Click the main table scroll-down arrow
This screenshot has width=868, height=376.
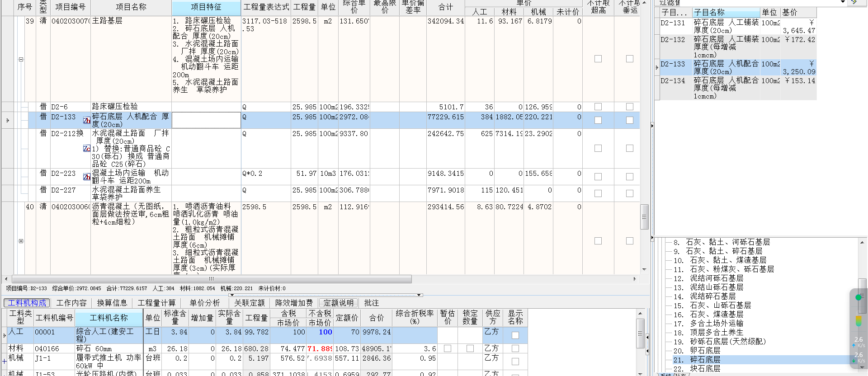[x=644, y=269]
